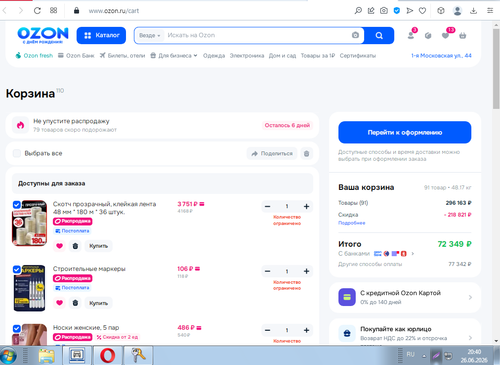This screenshot has height=365, width=500.
Task: Click the Поделиться button
Action: point(272,153)
